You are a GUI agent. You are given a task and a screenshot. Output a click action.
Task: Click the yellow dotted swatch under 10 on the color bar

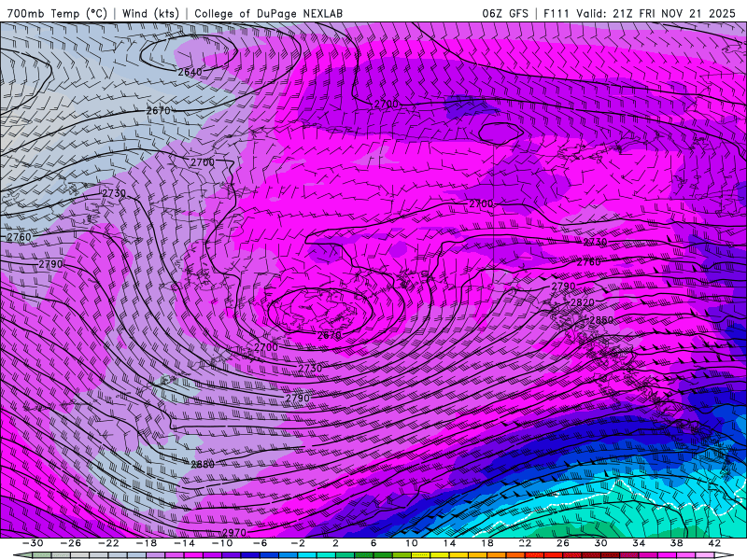421,555
